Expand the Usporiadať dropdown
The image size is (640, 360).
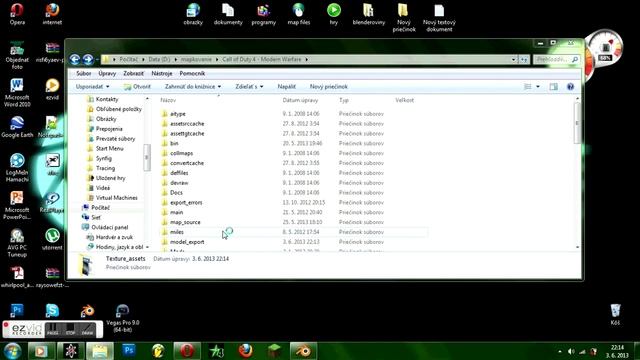[93, 87]
